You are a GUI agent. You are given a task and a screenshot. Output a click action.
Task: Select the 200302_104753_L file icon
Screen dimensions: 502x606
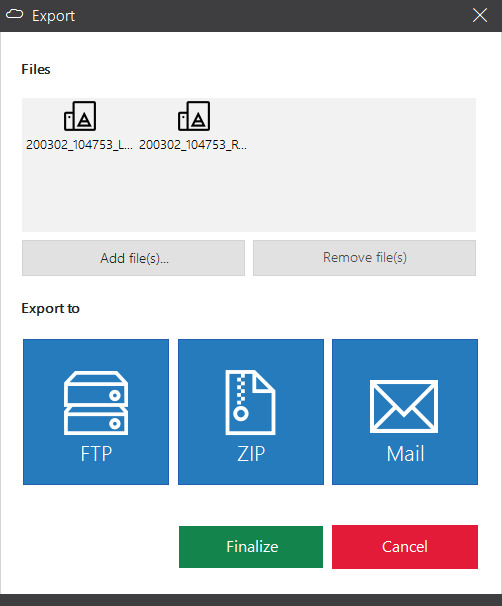coord(80,116)
